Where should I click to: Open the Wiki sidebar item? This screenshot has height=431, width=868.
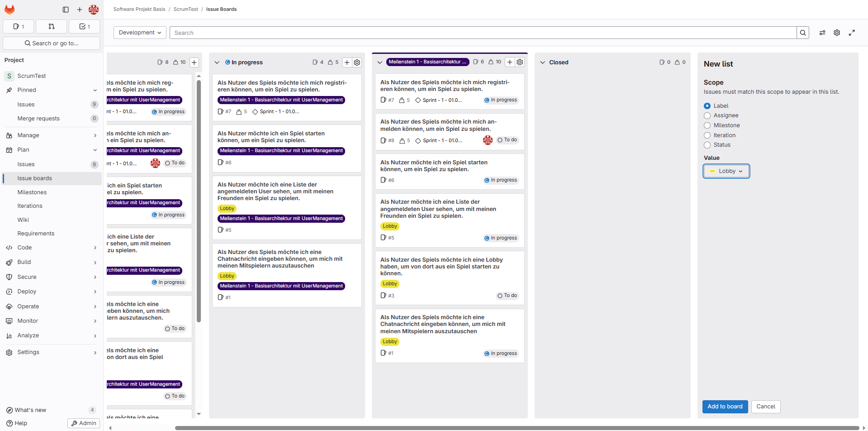pyautogui.click(x=23, y=220)
